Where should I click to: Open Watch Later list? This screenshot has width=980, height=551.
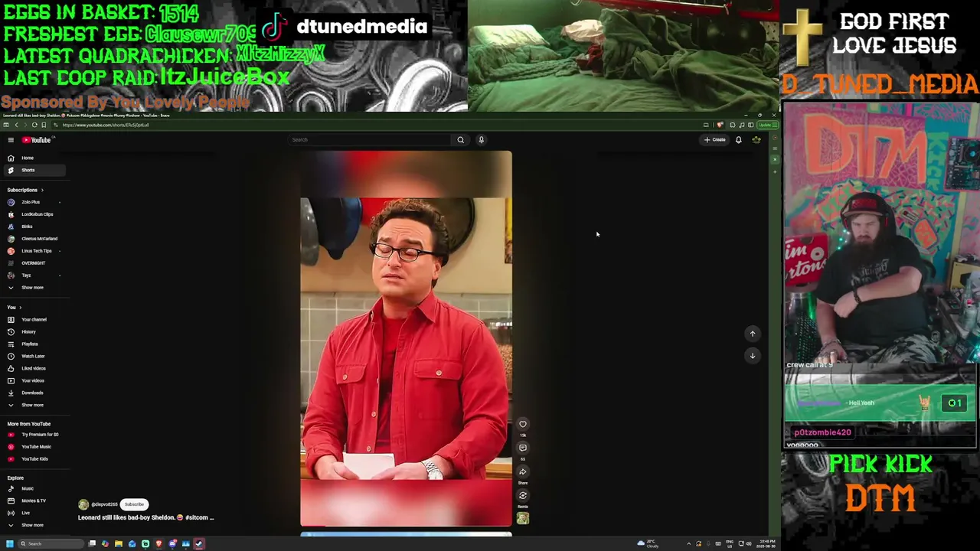pos(34,357)
